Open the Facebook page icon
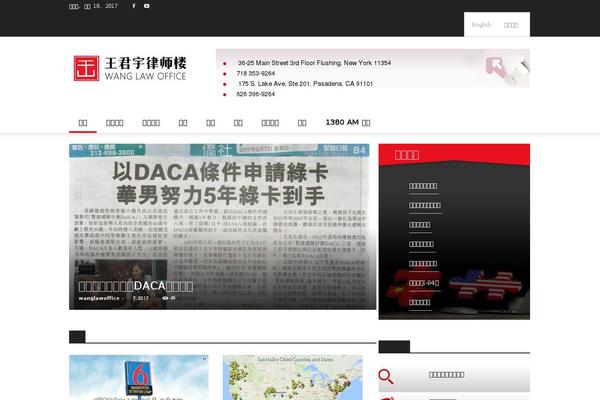 pyautogui.click(x=134, y=6)
